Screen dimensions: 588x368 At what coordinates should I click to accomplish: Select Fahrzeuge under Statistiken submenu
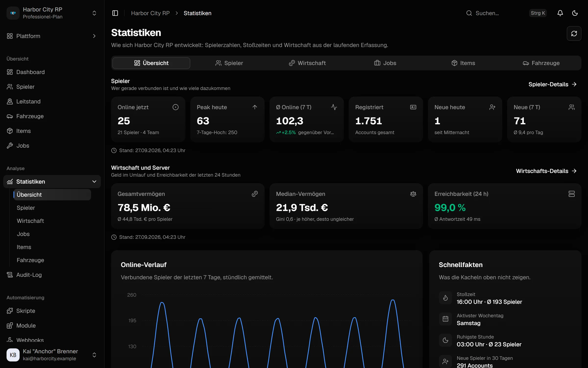click(52, 260)
